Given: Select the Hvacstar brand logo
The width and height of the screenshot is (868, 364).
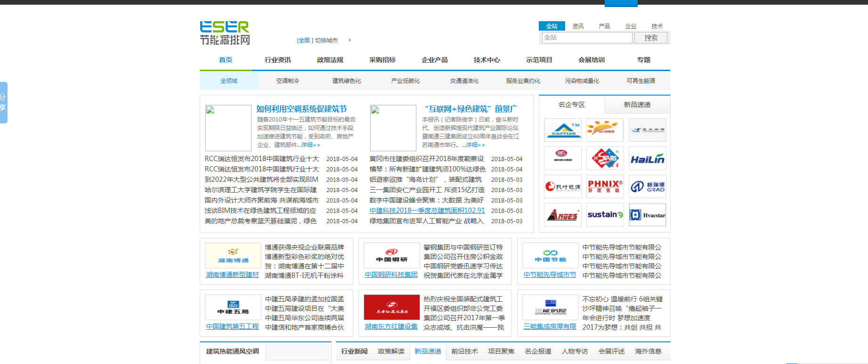Looking at the screenshot, I should (x=647, y=215).
